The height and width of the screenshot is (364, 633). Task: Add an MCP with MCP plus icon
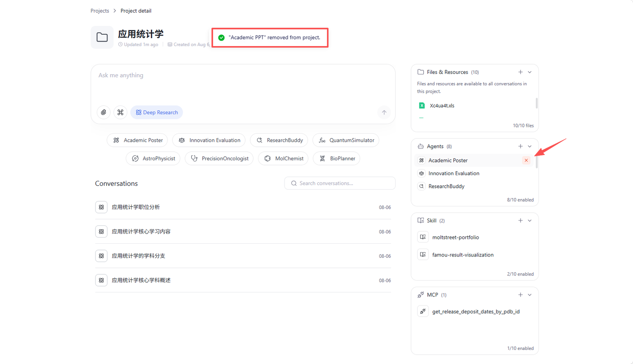520,295
